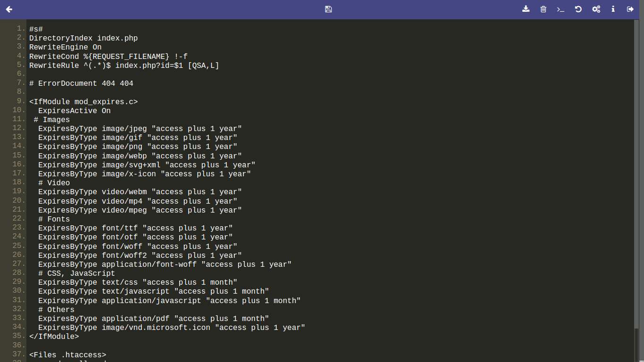The image size is (644, 362).
Task: Click '<IfModule mod_expires.c>' opening tag
Action: click(83, 102)
